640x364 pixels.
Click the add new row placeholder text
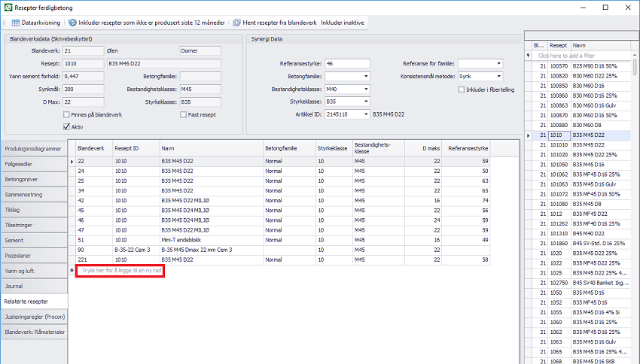click(120, 269)
